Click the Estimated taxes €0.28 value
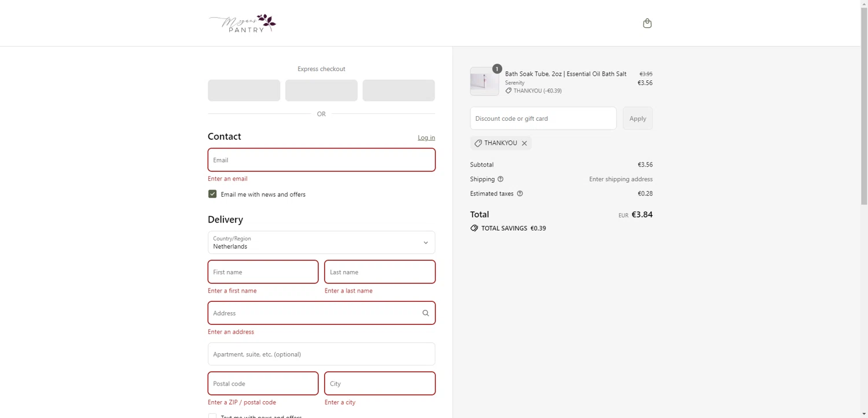Viewport: 868px width, 418px height. pos(645,194)
